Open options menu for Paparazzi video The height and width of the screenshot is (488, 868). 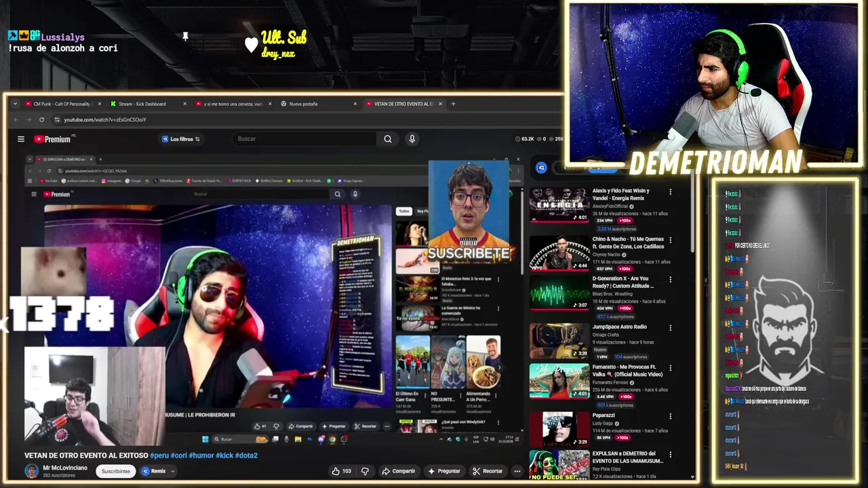pos(671,416)
